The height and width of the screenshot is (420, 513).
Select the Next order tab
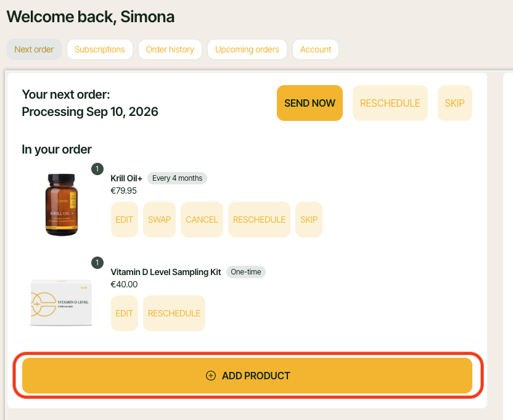click(x=34, y=49)
